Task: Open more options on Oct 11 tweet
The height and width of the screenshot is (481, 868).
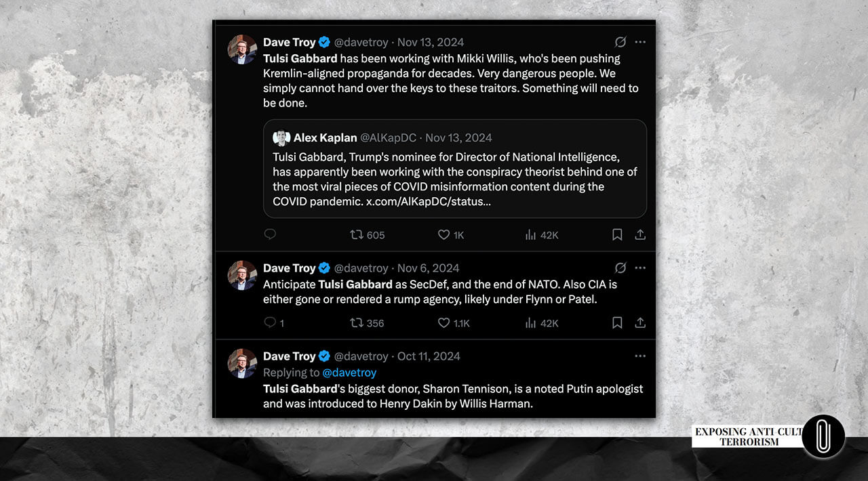Action: (640, 356)
